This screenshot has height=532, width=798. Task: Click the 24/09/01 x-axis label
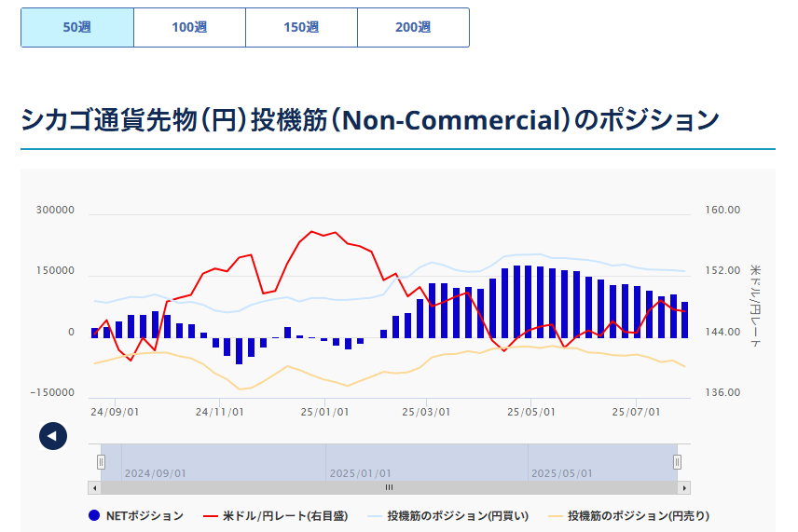(115, 412)
